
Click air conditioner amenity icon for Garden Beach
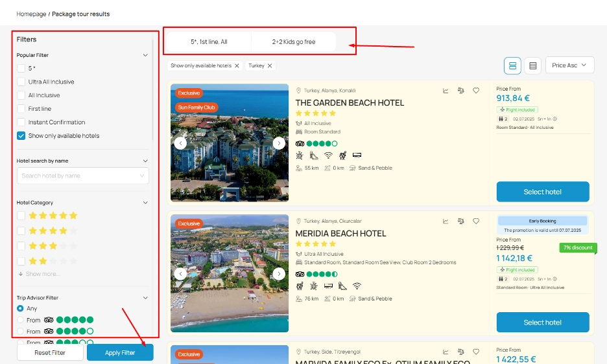[x=357, y=155]
